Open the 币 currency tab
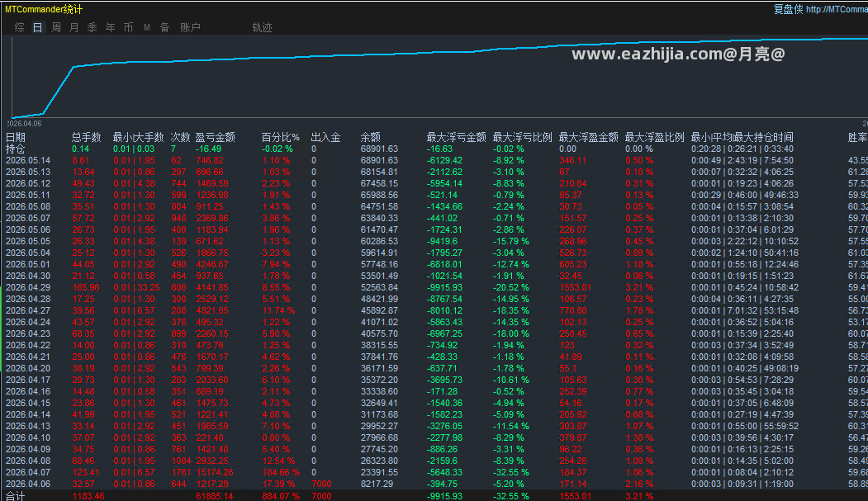 tap(129, 27)
